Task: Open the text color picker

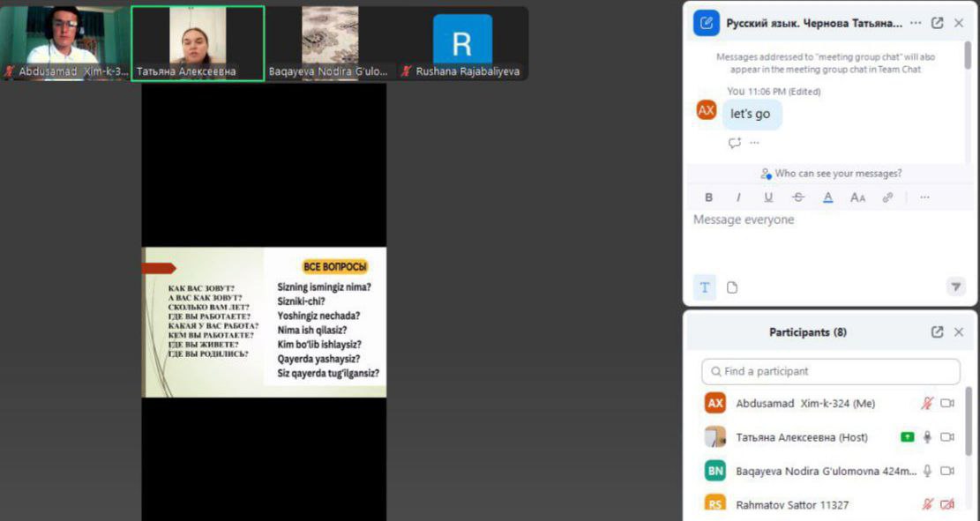Action: point(827,197)
